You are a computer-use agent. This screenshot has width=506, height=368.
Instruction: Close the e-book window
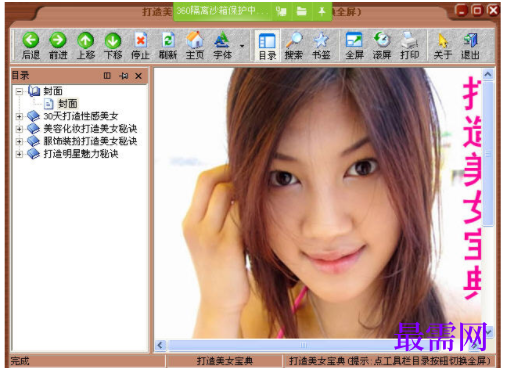(493, 11)
